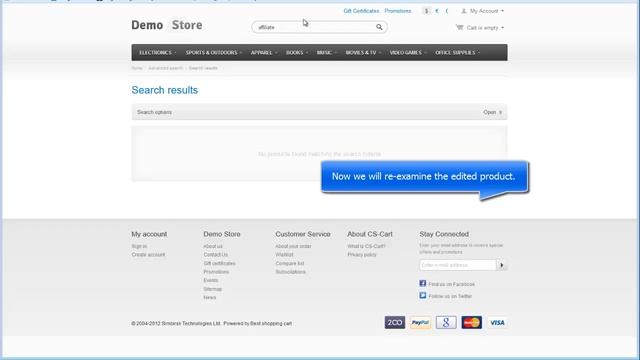The height and width of the screenshot is (360, 640).
Task: Click the 2CO payment logo
Action: pos(395,322)
